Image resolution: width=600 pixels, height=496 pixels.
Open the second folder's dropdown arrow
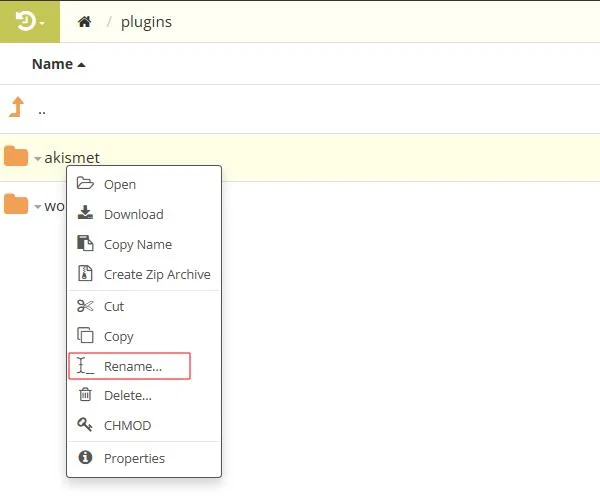click(37, 207)
